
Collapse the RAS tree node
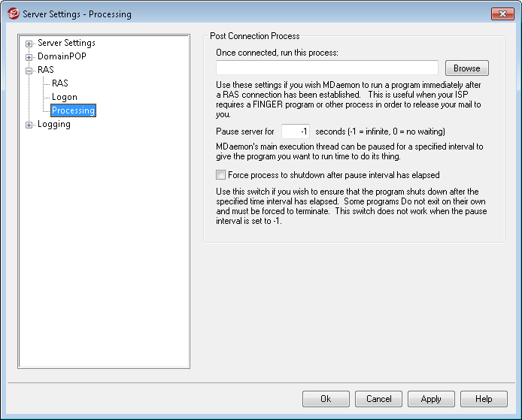tap(29, 71)
